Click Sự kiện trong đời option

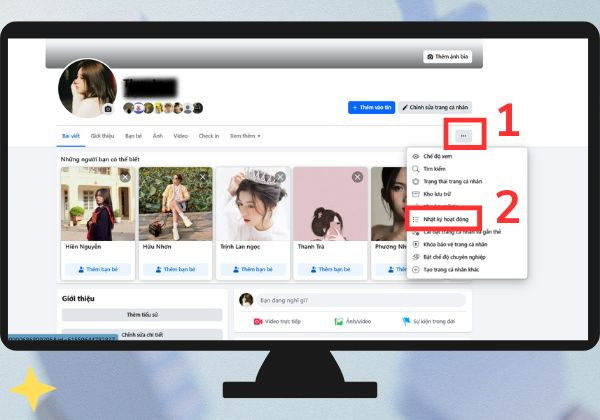coord(429,322)
